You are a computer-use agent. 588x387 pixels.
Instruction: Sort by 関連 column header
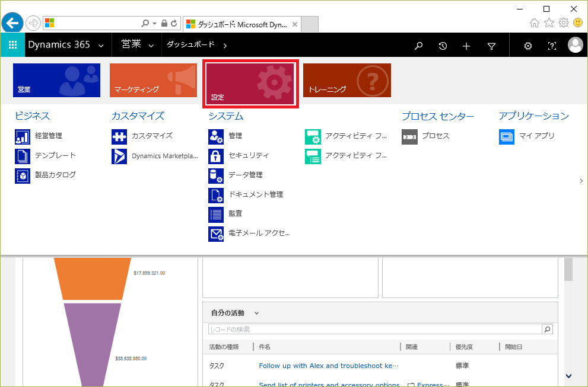412,347
